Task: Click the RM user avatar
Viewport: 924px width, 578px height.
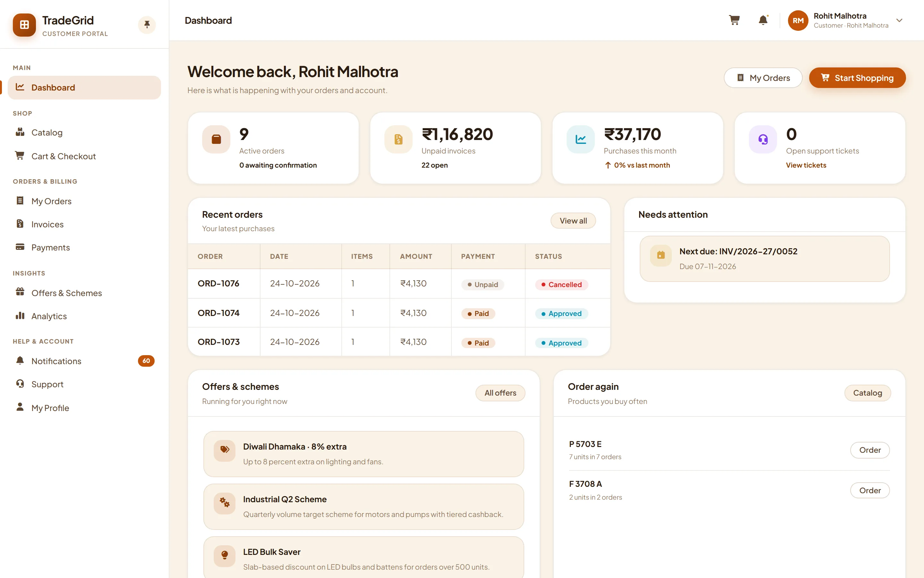Action: point(798,21)
